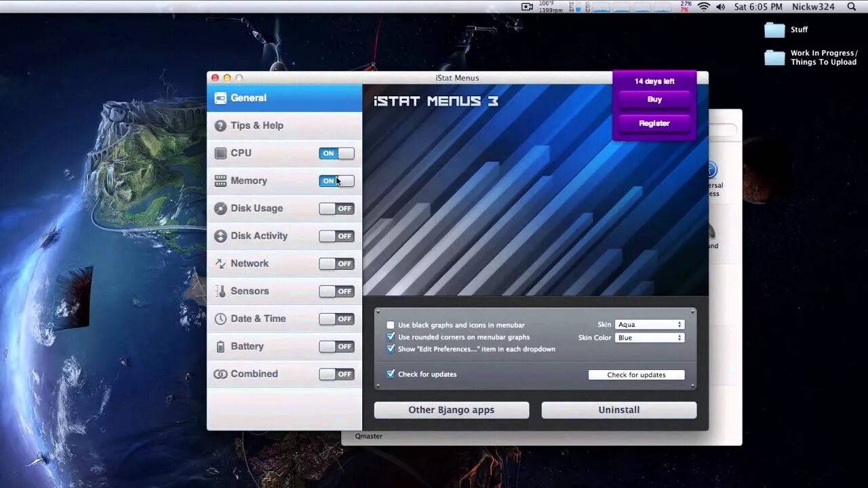This screenshot has height=488, width=868.
Task: Click the Qmaster label in System Preferences window
Action: click(369, 436)
